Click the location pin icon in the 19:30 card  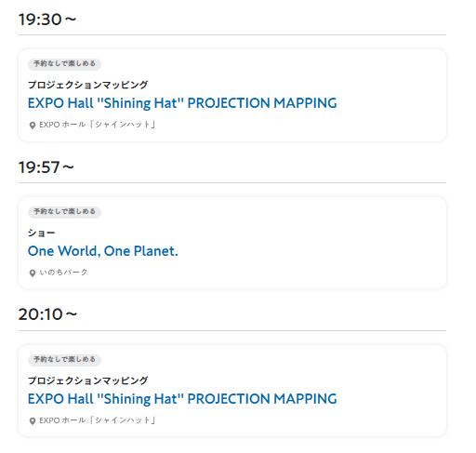33,126
